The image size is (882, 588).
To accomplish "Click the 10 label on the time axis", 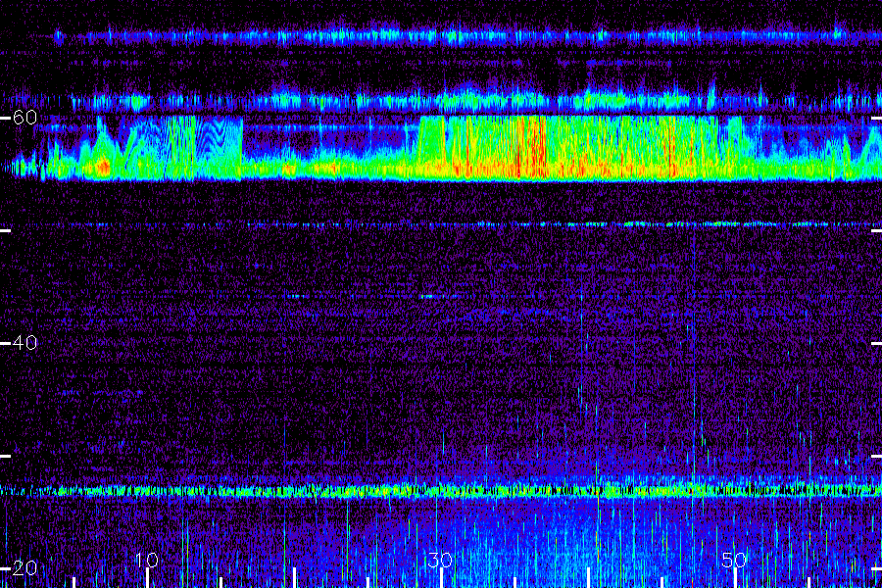I will (147, 560).
